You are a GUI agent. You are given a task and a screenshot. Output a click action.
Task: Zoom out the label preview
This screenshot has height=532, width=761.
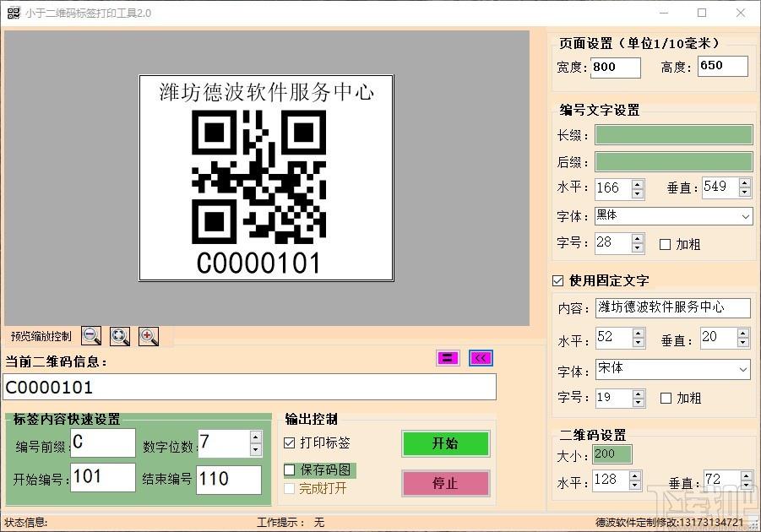pyautogui.click(x=91, y=336)
